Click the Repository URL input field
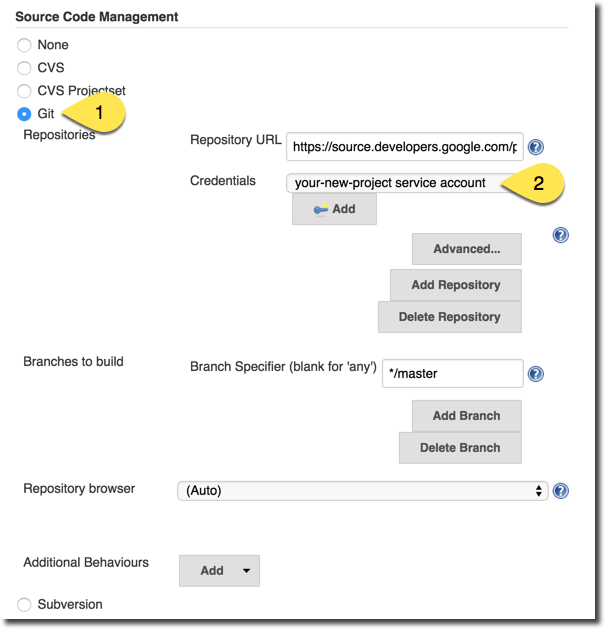The image size is (605, 629). [405, 147]
